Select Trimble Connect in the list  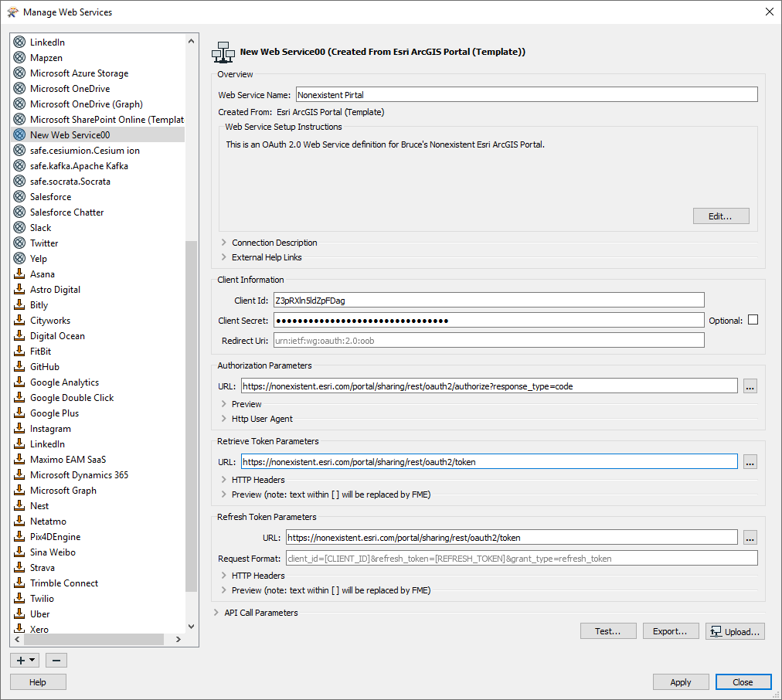pos(98,583)
